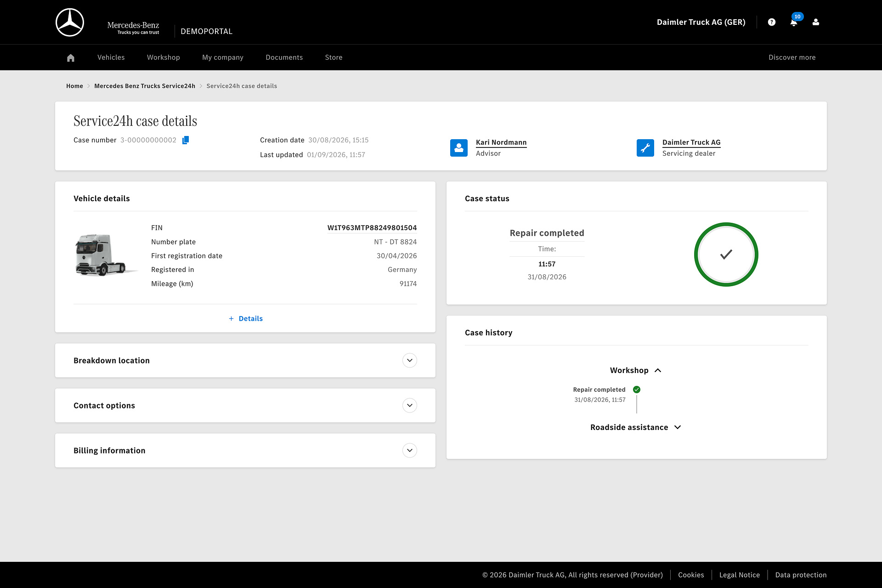Click the DEMOPORTAL title text

click(x=207, y=31)
